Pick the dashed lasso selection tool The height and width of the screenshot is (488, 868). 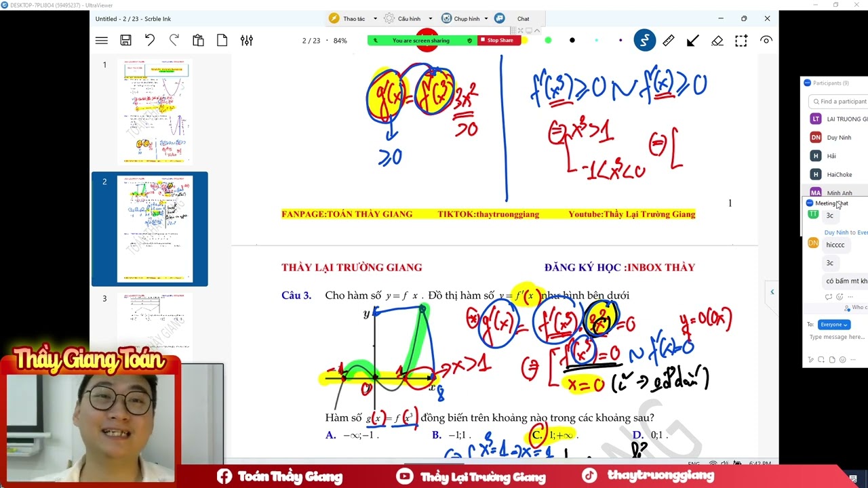(741, 41)
